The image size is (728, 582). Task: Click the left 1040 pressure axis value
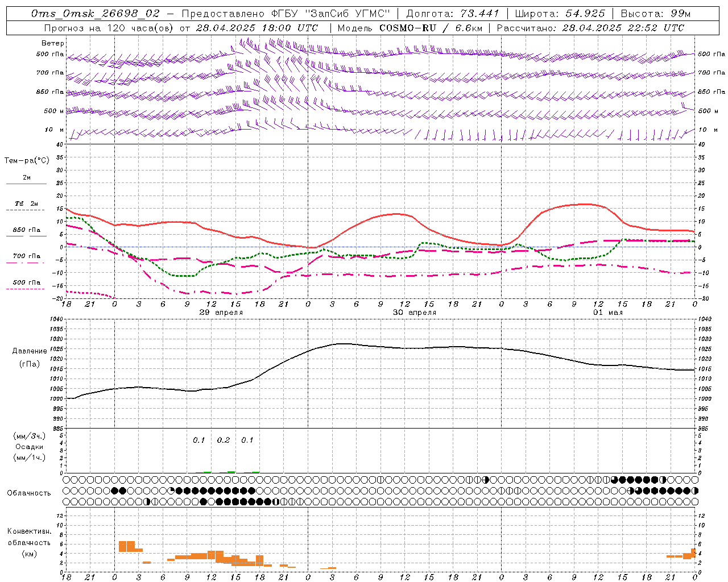pyautogui.click(x=55, y=319)
